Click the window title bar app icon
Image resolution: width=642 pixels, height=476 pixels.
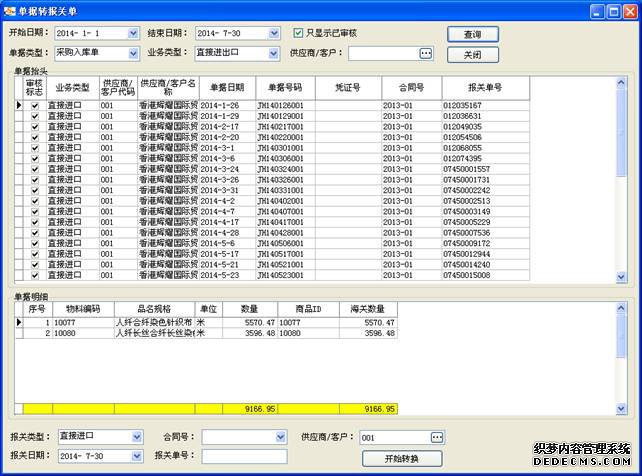click(11, 10)
